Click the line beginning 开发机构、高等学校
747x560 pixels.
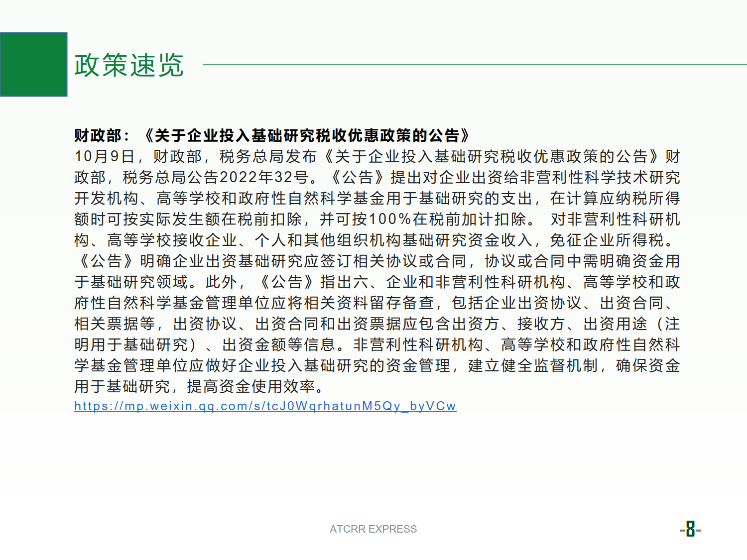click(x=377, y=199)
